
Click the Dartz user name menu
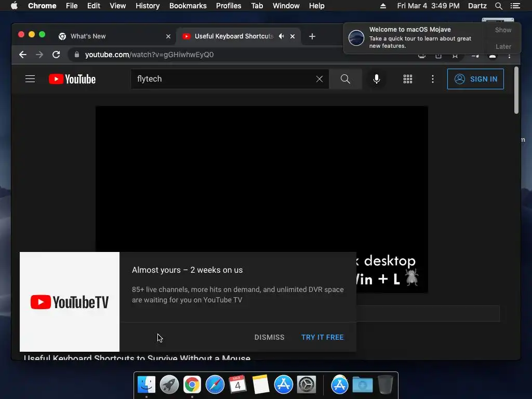tap(477, 6)
